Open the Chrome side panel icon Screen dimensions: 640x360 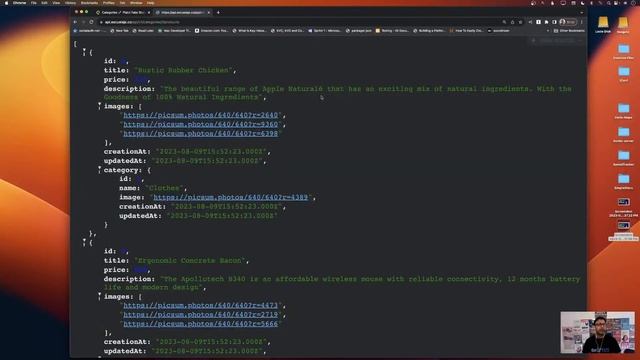coord(554,22)
